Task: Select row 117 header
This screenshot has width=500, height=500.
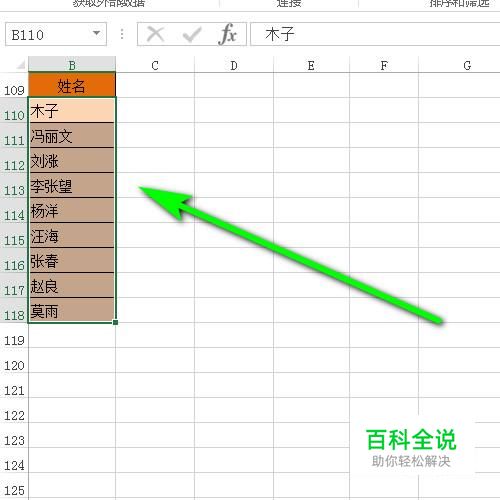Action: (14, 285)
